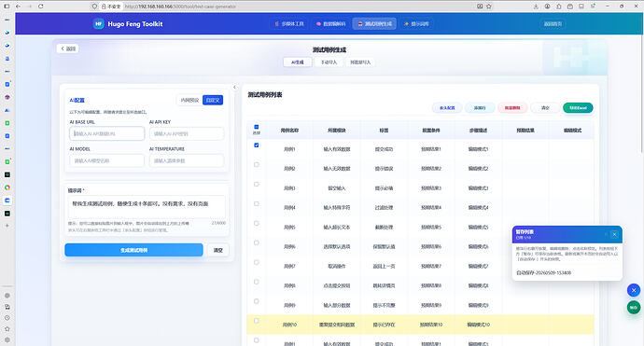Open browser downloads icon

click(536, 7)
